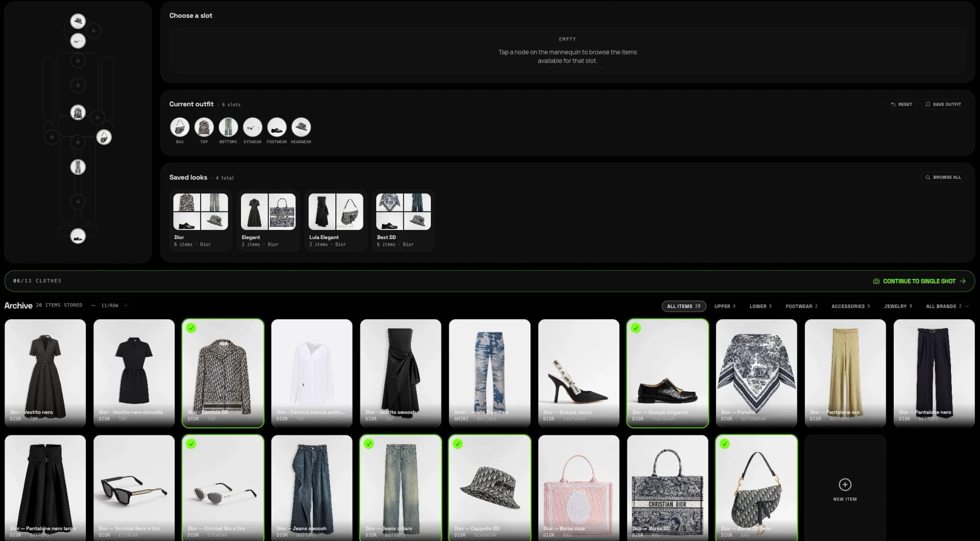980x541 pixels.
Task: Increase items per row with the plus icon
Action: (126, 305)
